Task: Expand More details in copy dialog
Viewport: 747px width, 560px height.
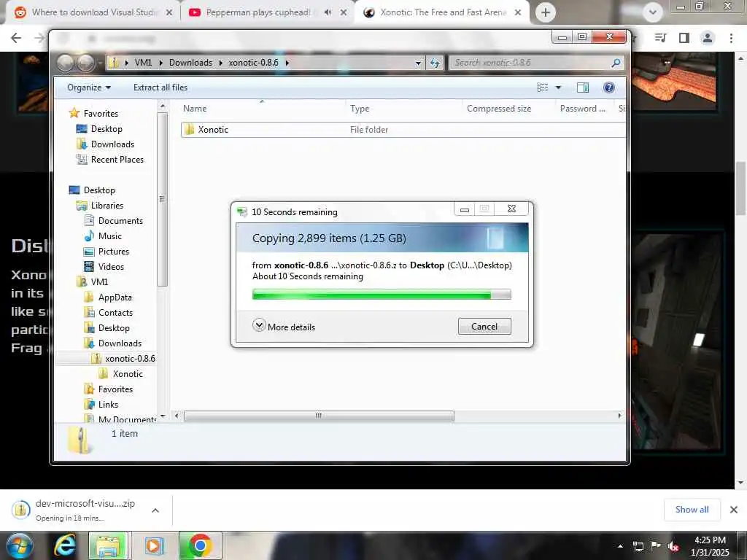Action: [284, 327]
